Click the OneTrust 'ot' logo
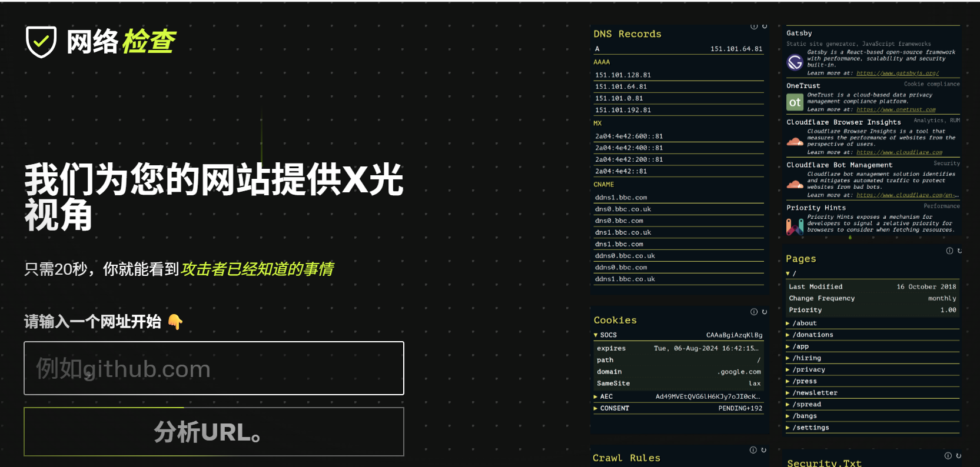 click(795, 102)
